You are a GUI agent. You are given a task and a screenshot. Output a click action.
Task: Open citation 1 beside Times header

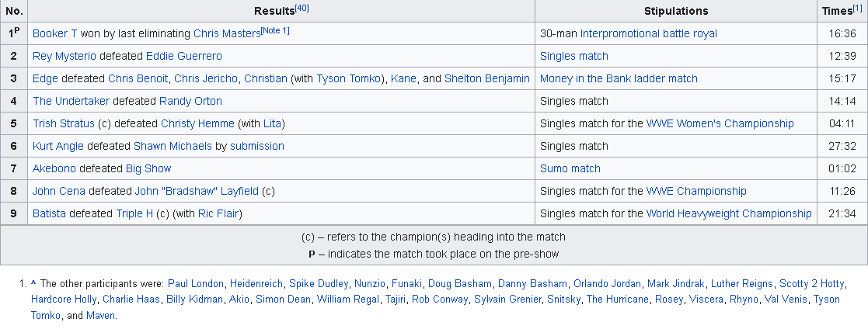click(857, 9)
